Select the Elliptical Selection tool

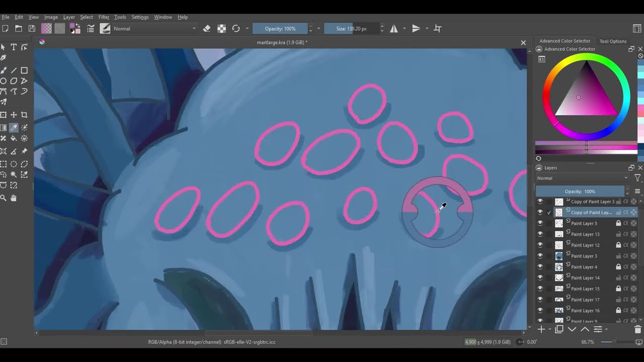pos(14,164)
